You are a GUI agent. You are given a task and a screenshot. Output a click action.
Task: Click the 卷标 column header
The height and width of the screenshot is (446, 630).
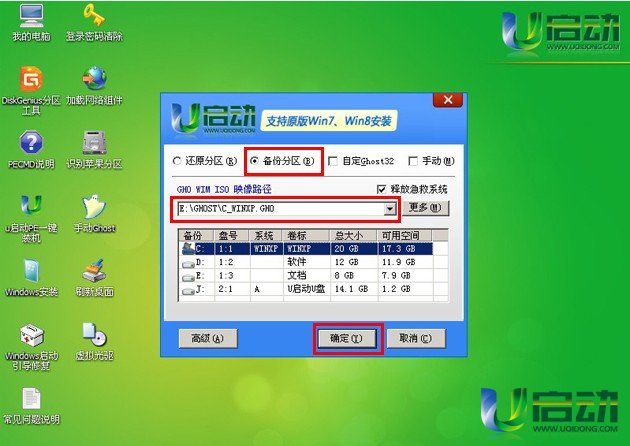307,235
